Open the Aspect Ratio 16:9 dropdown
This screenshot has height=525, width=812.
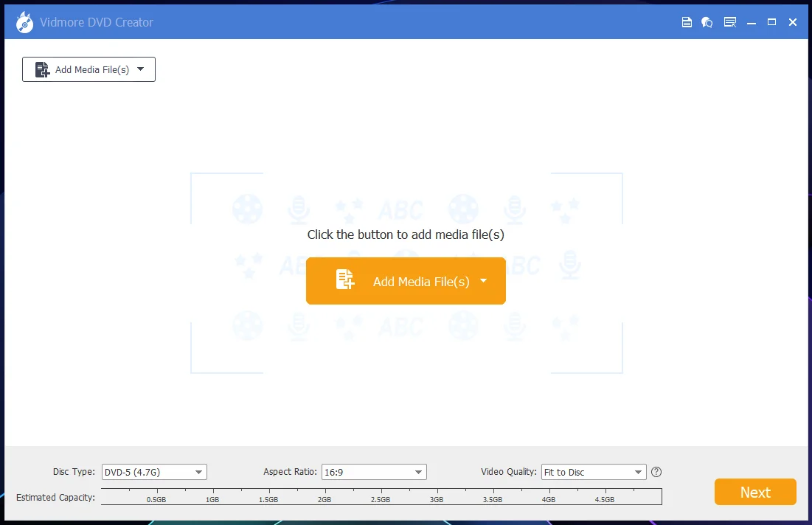[x=374, y=472]
